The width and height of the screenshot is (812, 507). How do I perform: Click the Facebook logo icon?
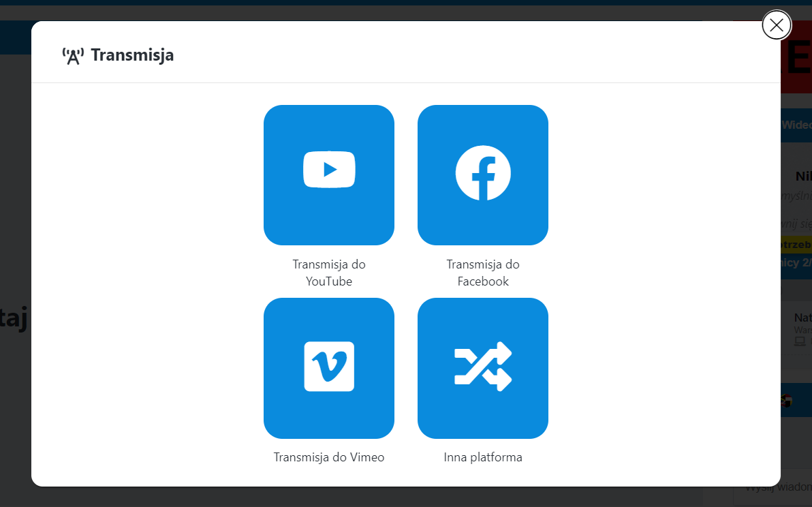[x=483, y=172]
